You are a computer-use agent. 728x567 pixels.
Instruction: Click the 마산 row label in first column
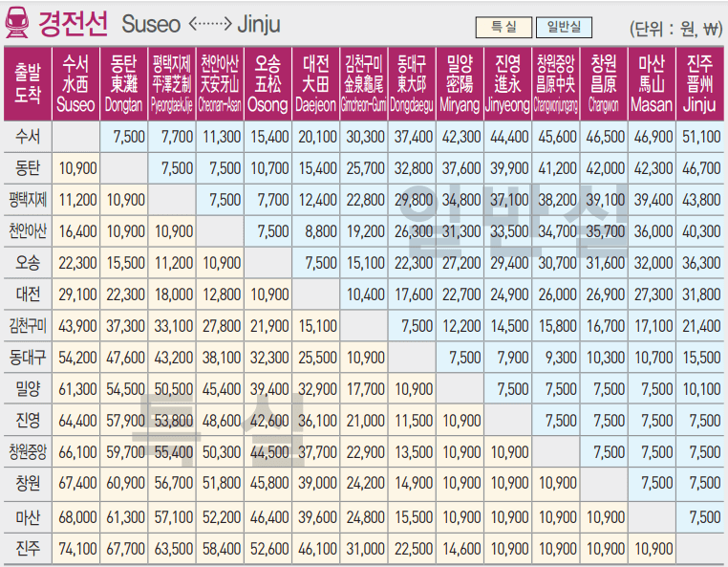click(x=28, y=517)
